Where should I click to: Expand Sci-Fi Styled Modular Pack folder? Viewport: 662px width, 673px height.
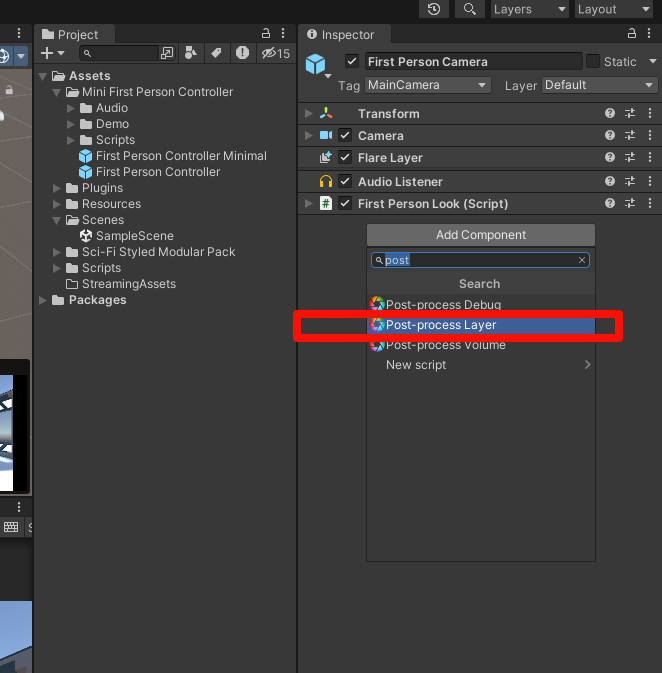tap(56, 252)
